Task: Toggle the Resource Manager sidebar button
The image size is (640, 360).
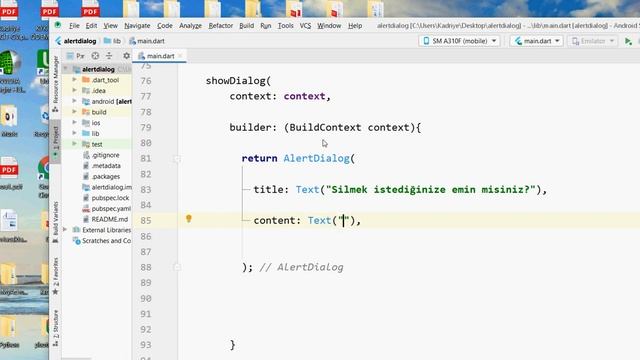Action: 56,83
